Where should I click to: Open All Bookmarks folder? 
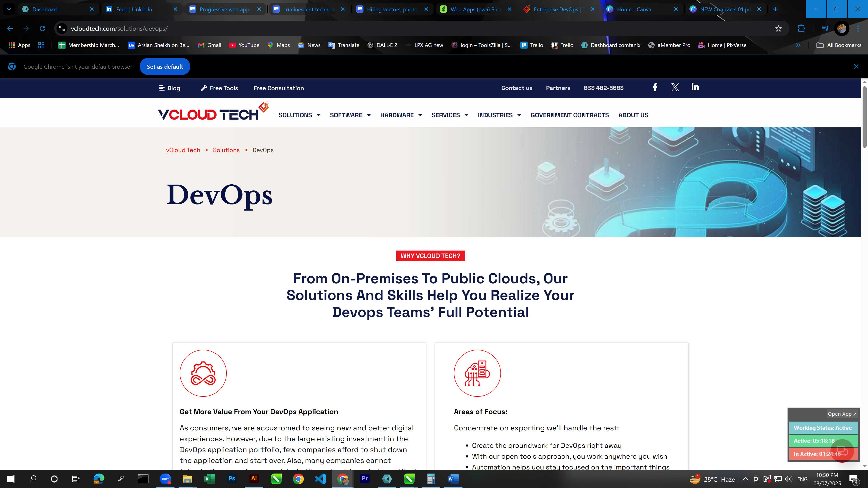(x=839, y=45)
